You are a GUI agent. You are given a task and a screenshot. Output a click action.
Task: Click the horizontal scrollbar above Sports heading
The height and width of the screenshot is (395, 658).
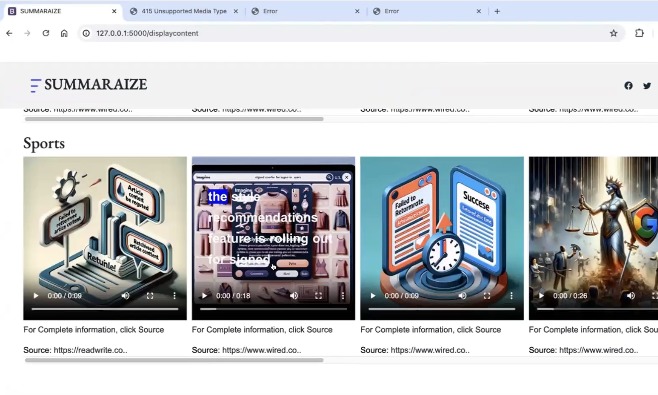pos(174,119)
